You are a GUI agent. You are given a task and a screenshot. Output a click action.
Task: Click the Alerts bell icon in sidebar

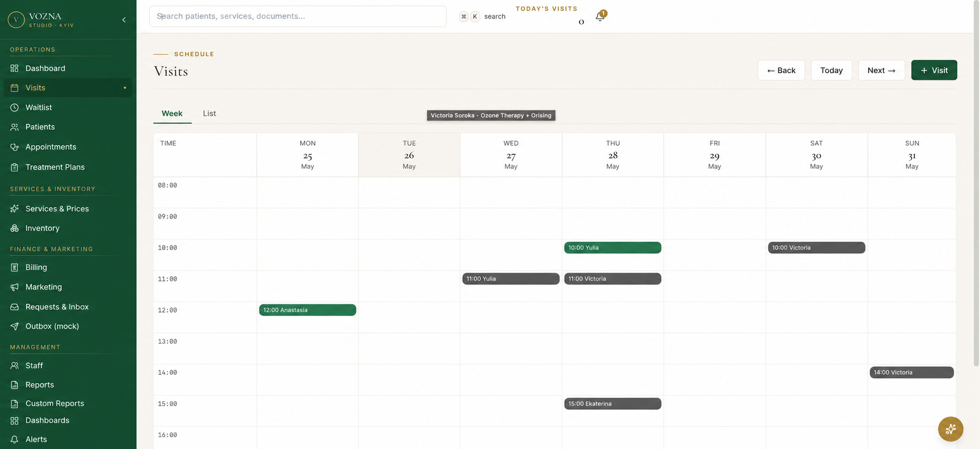(x=14, y=439)
